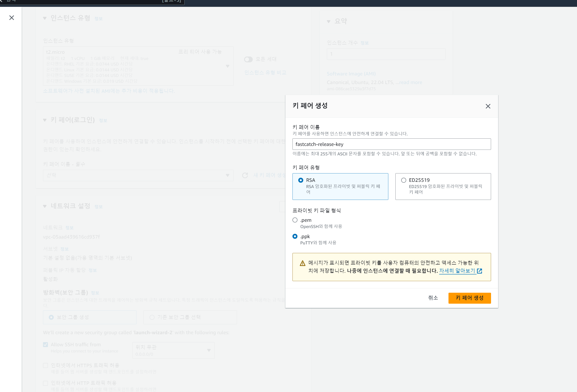The image size is (577, 392).
Task: Click the external link icon in warning
Action: tap(479, 271)
